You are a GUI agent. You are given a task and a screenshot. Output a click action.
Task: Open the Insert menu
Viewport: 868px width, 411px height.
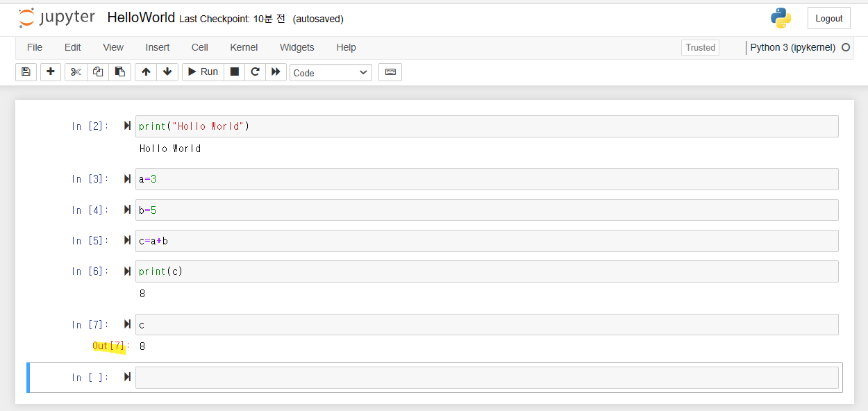(158, 47)
